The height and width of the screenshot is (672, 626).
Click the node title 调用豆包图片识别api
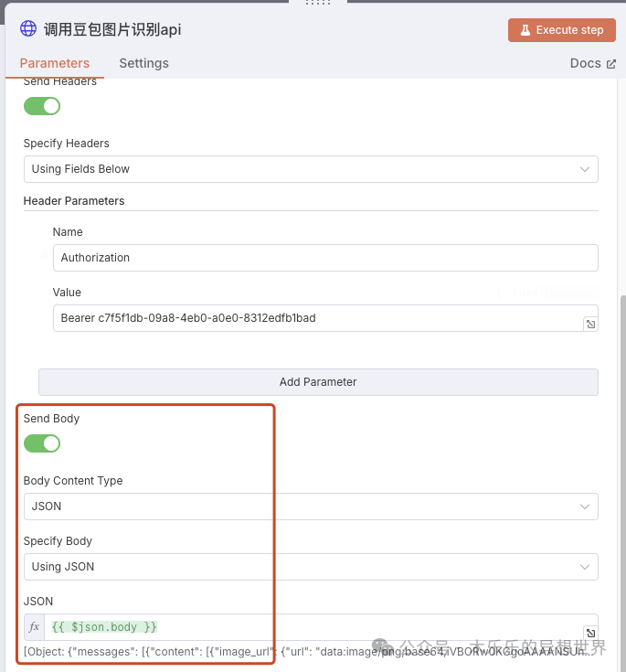(112, 29)
